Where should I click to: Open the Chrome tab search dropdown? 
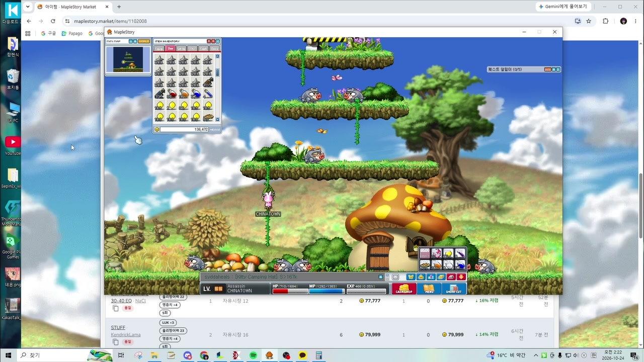tap(28, 7)
